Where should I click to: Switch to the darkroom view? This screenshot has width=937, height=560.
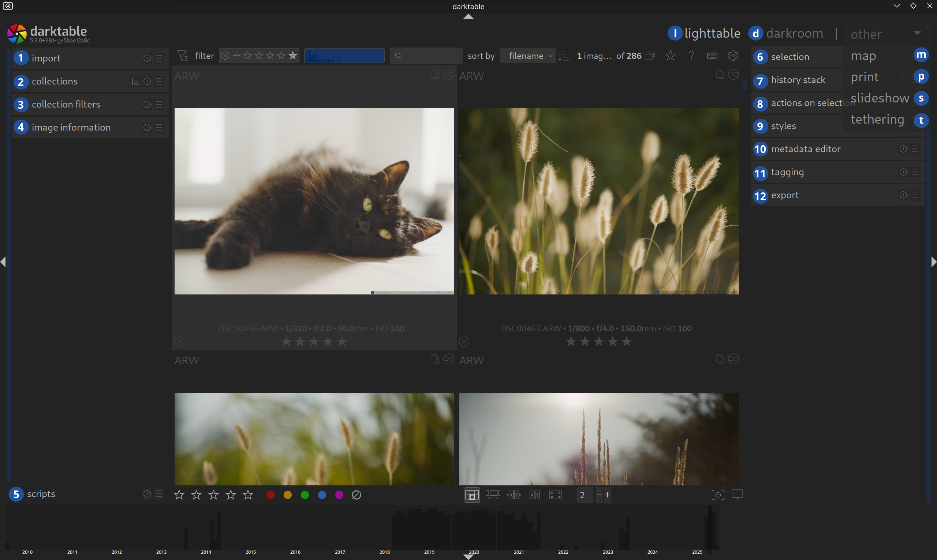click(x=794, y=33)
